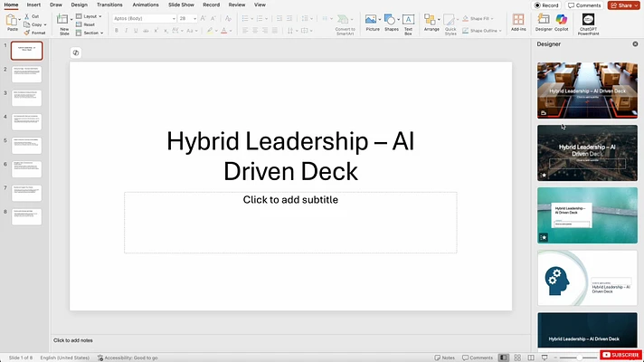Click the Paste clipboard icon

click(x=13, y=20)
